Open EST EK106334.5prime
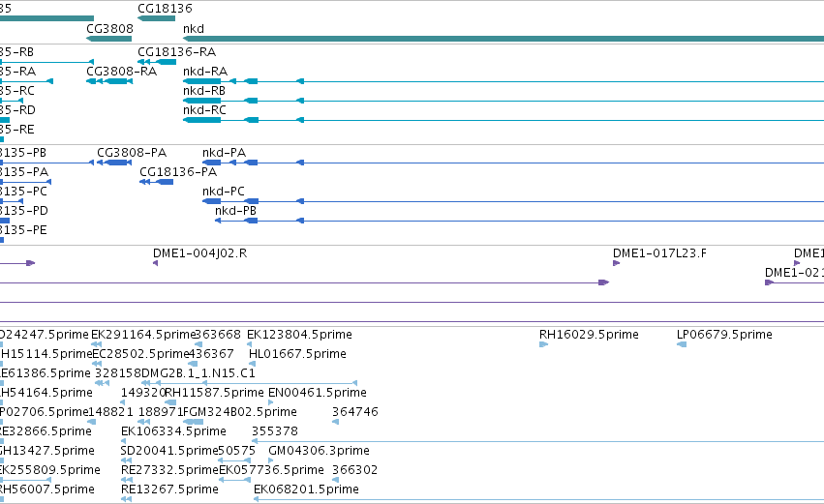This screenshot has height=504, width=824. (x=173, y=432)
